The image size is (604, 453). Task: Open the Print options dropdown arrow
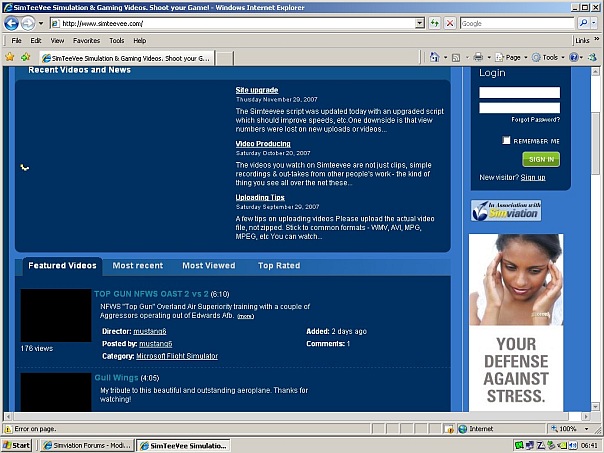click(x=489, y=58)
